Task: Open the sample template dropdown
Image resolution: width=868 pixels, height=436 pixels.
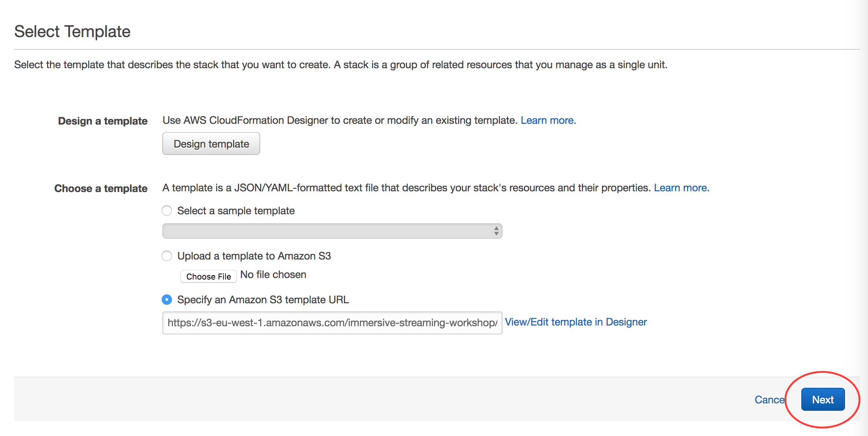Action: click(x=332, y=231)
